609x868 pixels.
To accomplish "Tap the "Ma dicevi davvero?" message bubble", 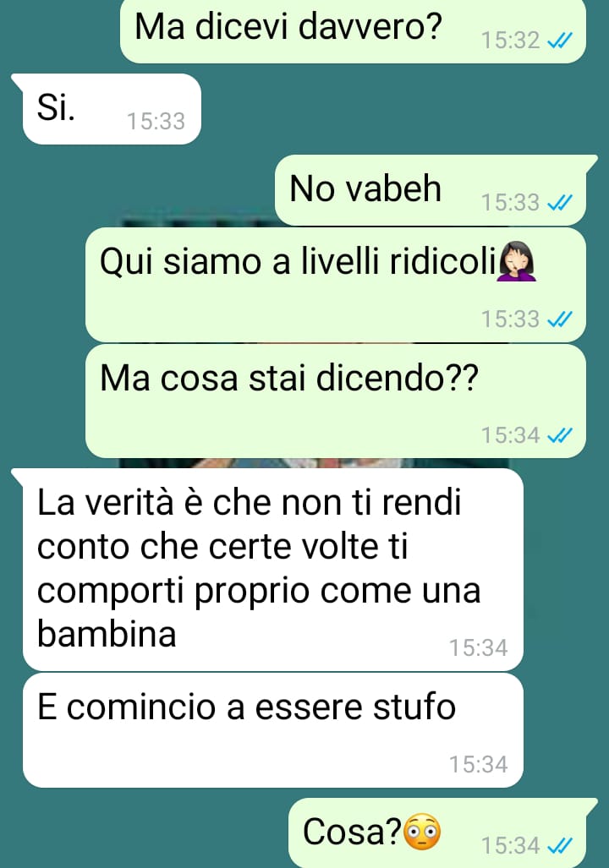I will [353, 30].
